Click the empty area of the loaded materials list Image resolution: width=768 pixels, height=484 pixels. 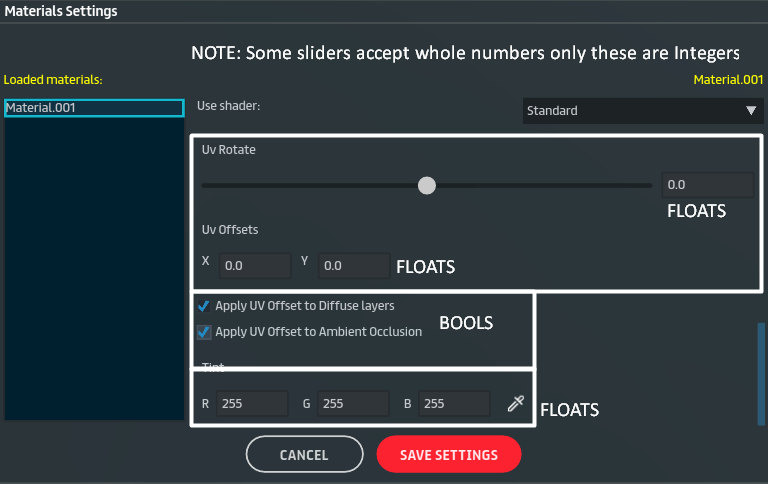click(94, 270)
